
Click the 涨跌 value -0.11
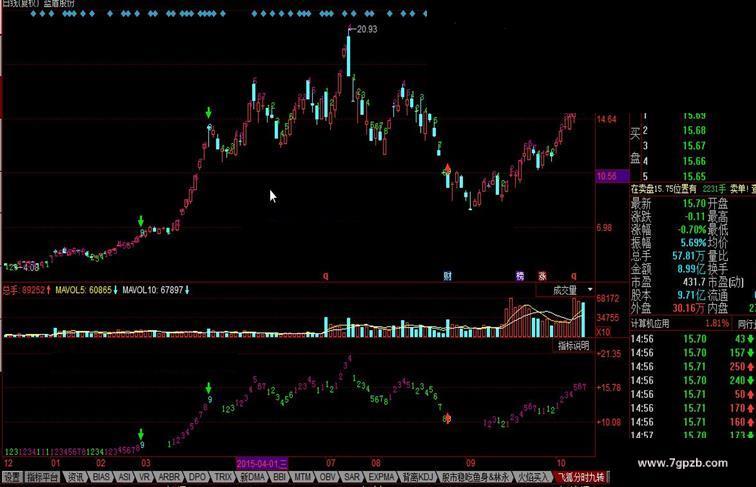[695, 216]
